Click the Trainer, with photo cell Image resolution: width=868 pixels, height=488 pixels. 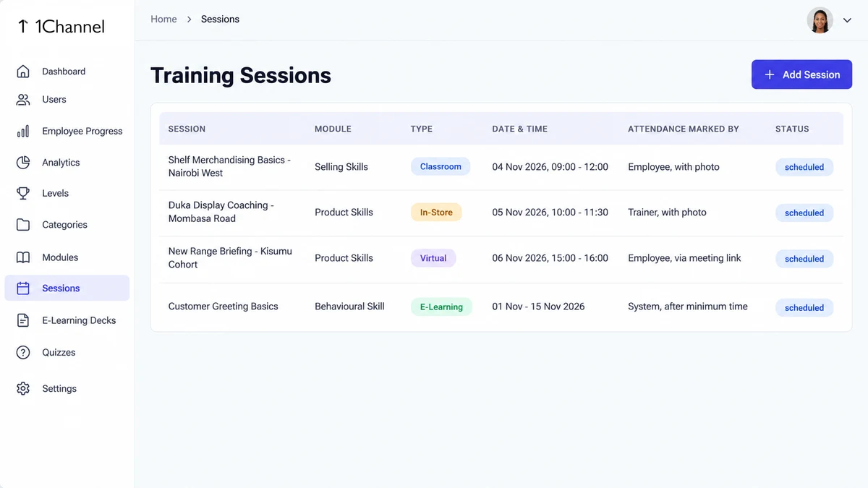667,213
